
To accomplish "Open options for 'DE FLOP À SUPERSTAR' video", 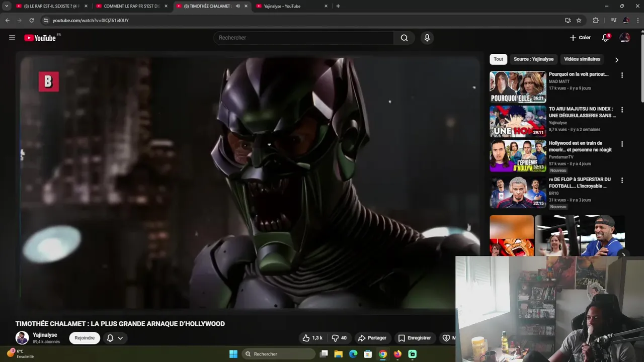I will (x=622, y=180).
